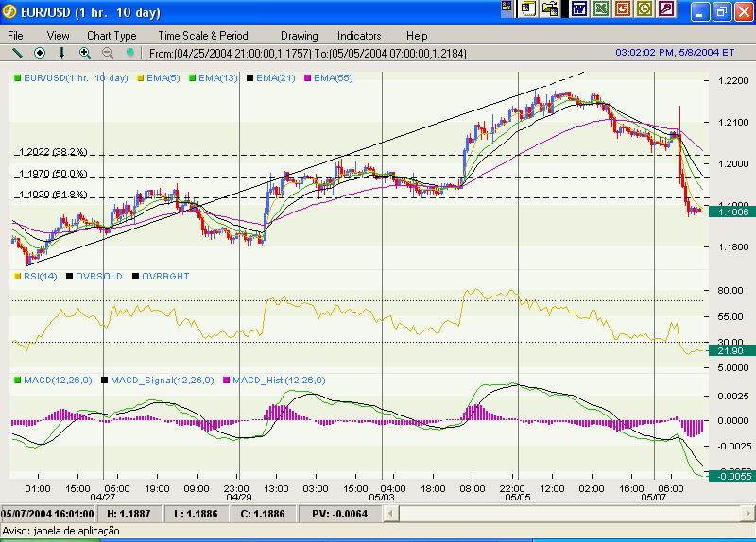The image size is (756, 542).
Task: Click the crosshair target tool icon
Action: point(40,53)
